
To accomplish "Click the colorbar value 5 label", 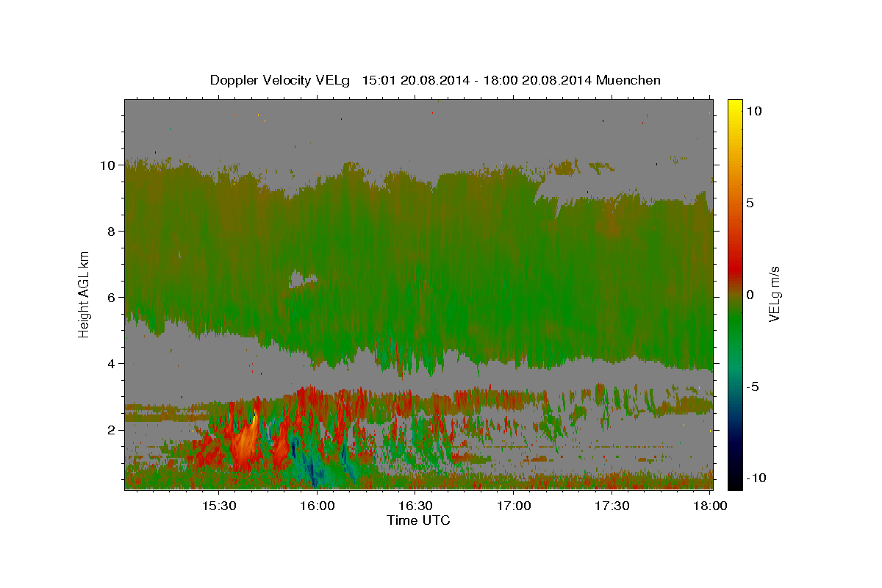I will pyautogui.click(x=751, y=203).
